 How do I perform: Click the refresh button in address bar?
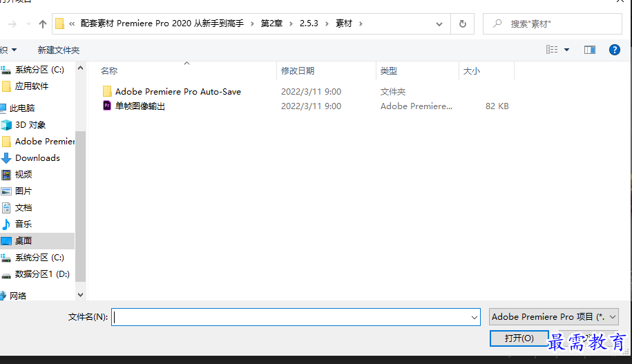click(463, 23)
